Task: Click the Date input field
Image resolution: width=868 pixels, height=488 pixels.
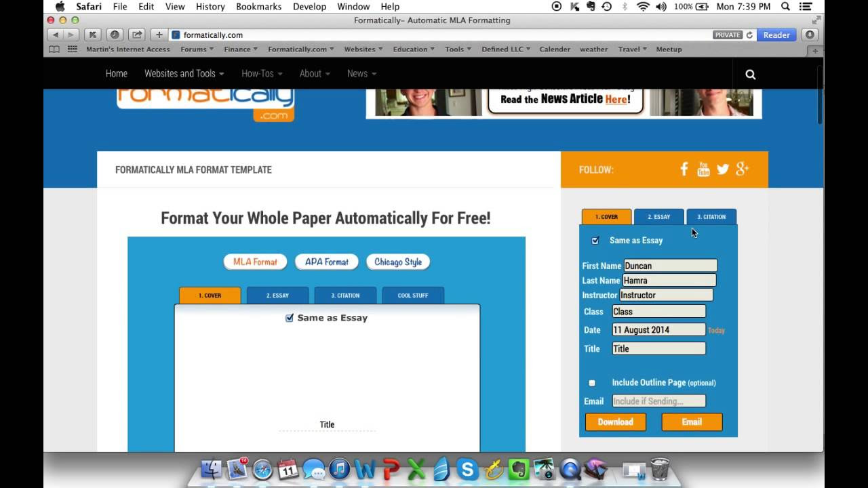Action: pos(658,330)
